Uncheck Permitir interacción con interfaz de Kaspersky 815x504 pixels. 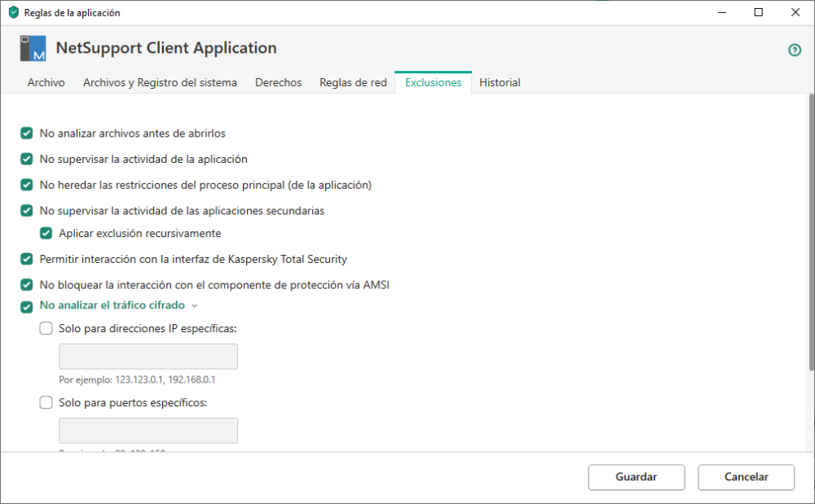(27, 259)
